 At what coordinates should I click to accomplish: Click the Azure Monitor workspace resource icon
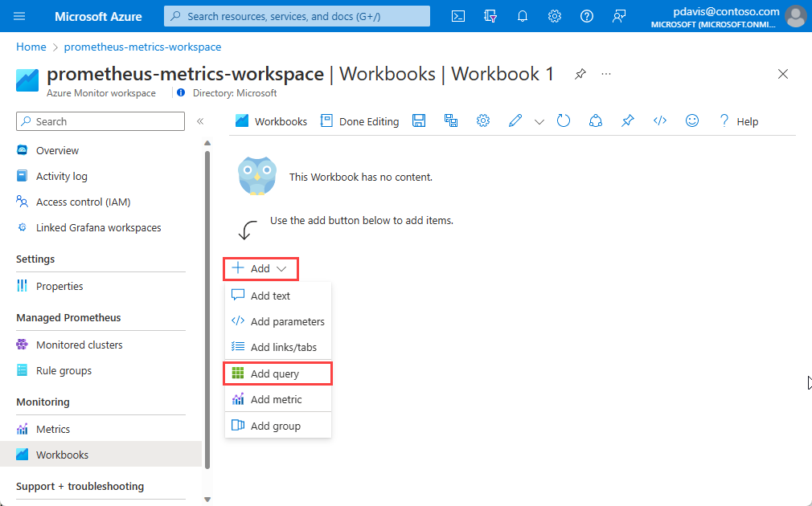27,80
